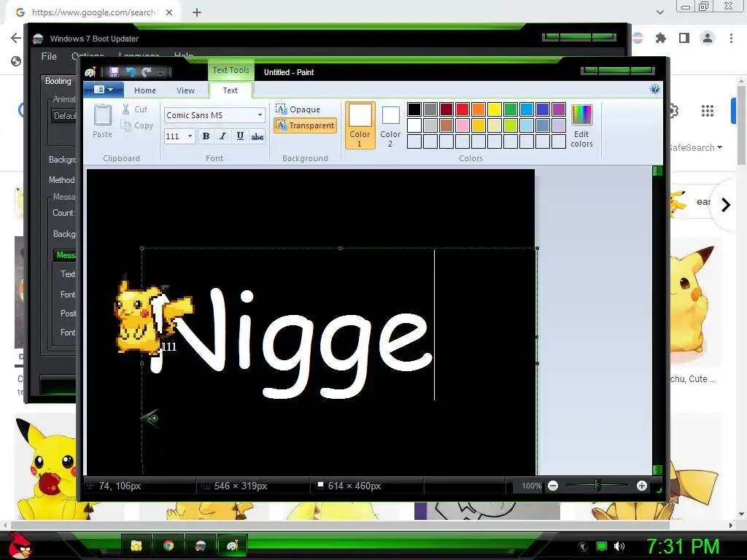
Task: Open Customize Quick Access Toolbar dropdown
Action: point(160,72)
